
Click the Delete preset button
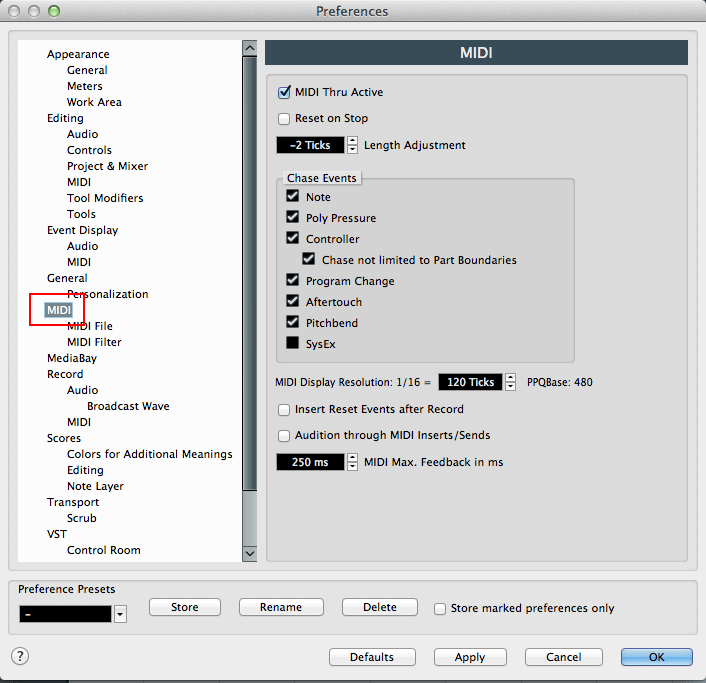pyautogui.click(x=380, y=607)
